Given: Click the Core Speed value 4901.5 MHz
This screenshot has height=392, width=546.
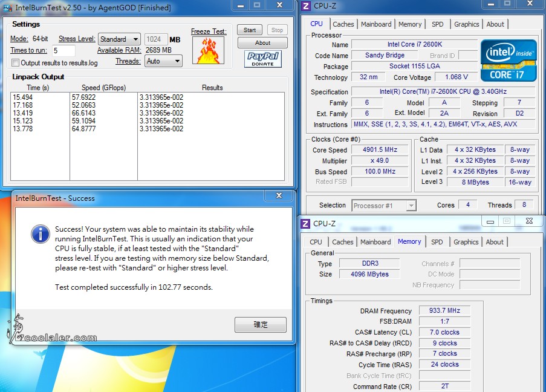Looking at the screenshot, I should pyautogui.click(x=380, y=149).
